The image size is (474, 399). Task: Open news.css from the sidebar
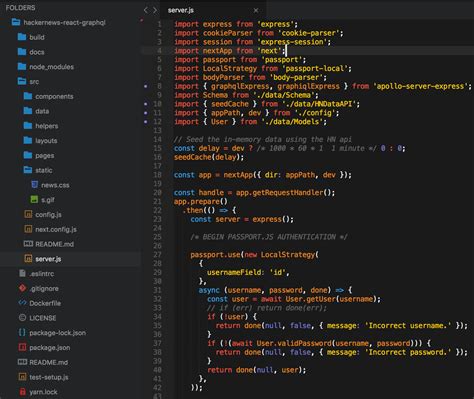[x=55, y=185]
